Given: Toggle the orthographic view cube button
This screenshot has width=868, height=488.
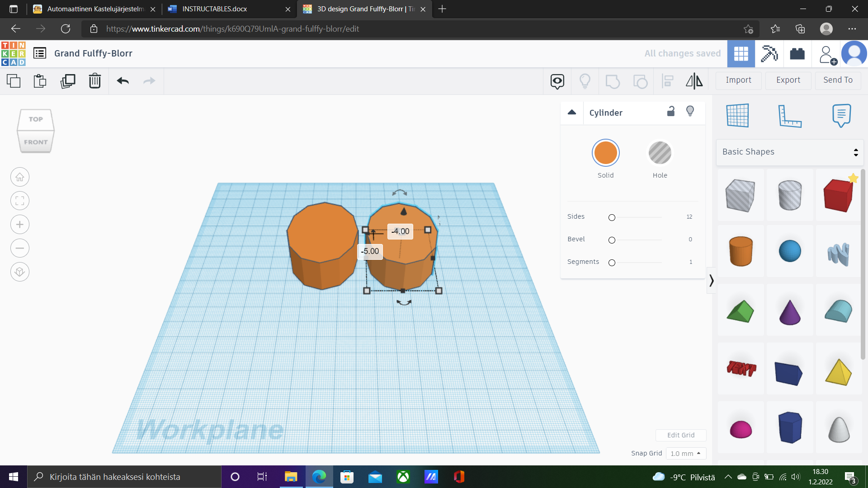Looking at the screenshot, I should click(20, 272).
